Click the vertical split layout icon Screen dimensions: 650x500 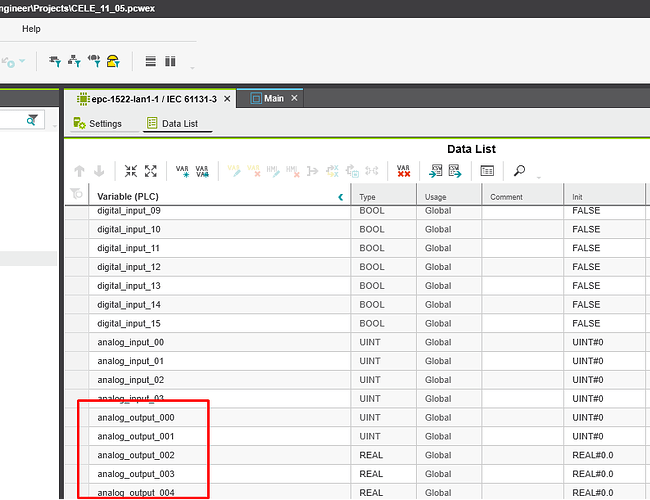(x=170, y=61)
